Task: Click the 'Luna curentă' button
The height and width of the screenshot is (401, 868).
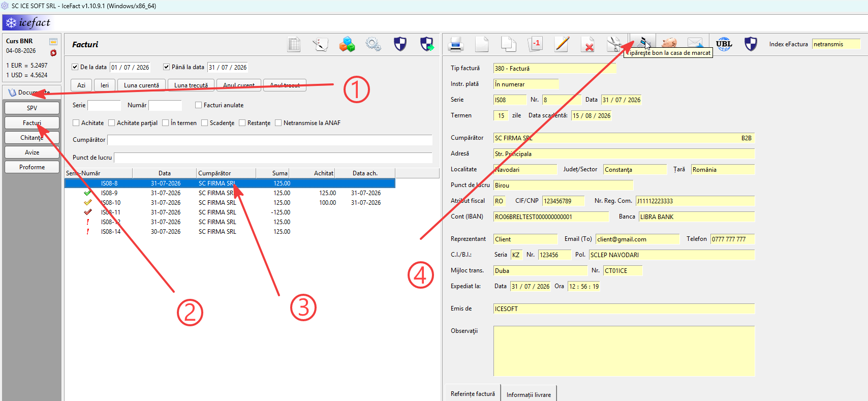Action: pos(141,85)
